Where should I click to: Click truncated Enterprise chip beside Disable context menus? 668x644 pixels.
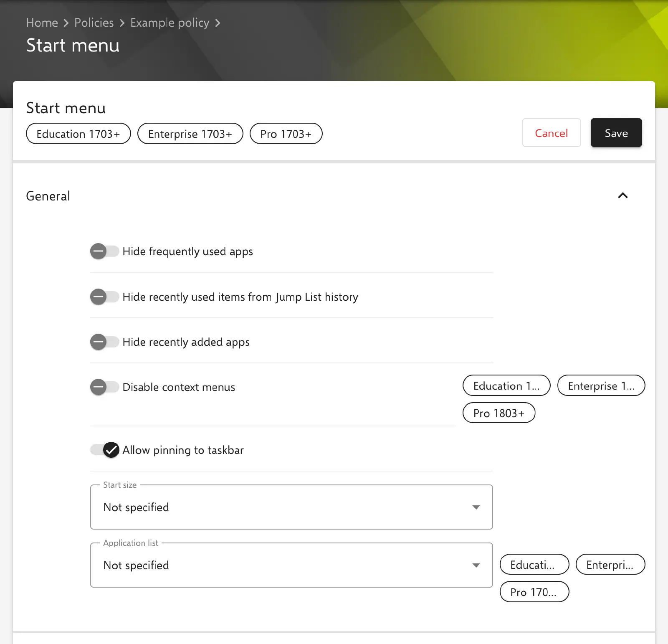click(x=601, y=385)
